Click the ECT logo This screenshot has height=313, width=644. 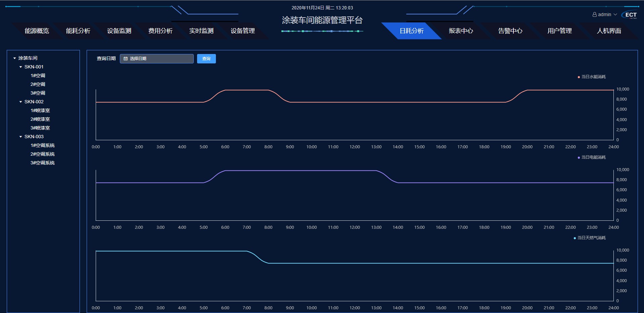[630, 15]
